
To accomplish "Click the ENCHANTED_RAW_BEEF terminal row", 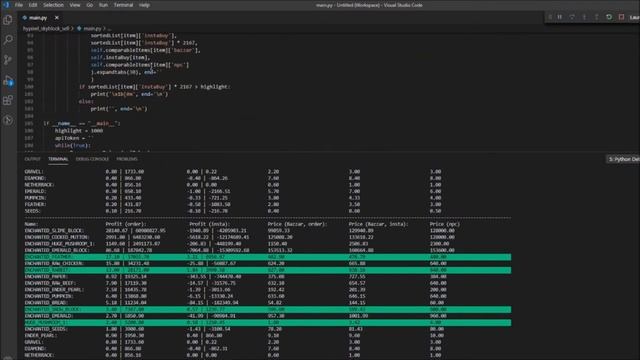I will point(267,283).
